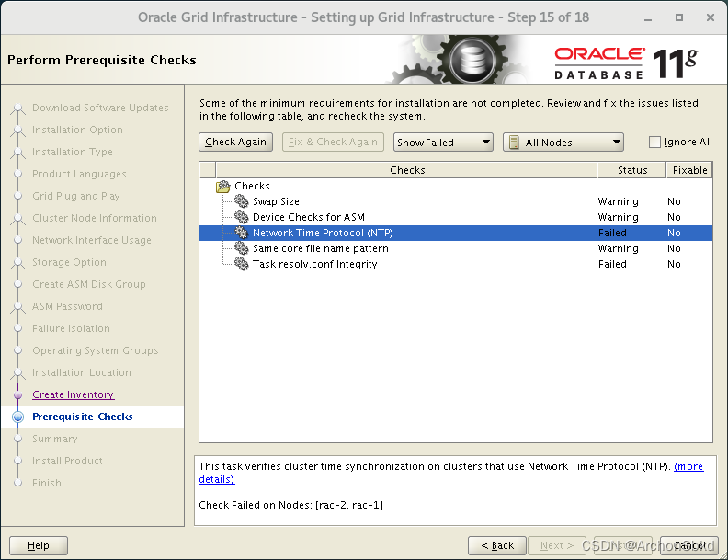
Task: Click the Status column header
Action: tap(631, 170)
